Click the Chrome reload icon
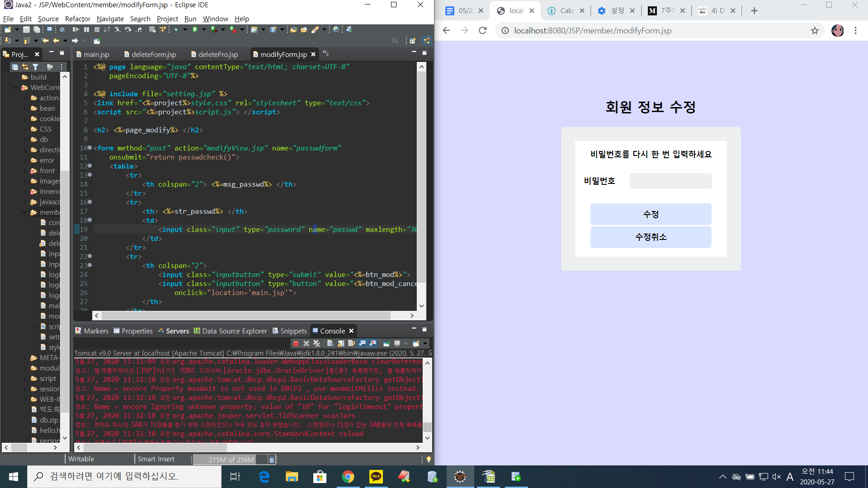Viewport: 868px width, 488px height. (x=483, y=30)
